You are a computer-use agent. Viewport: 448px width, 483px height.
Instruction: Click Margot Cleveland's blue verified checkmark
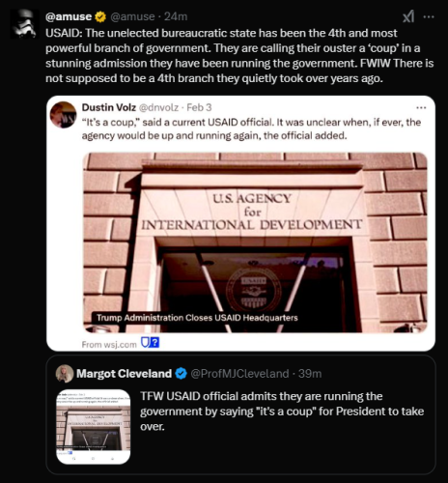182,374
